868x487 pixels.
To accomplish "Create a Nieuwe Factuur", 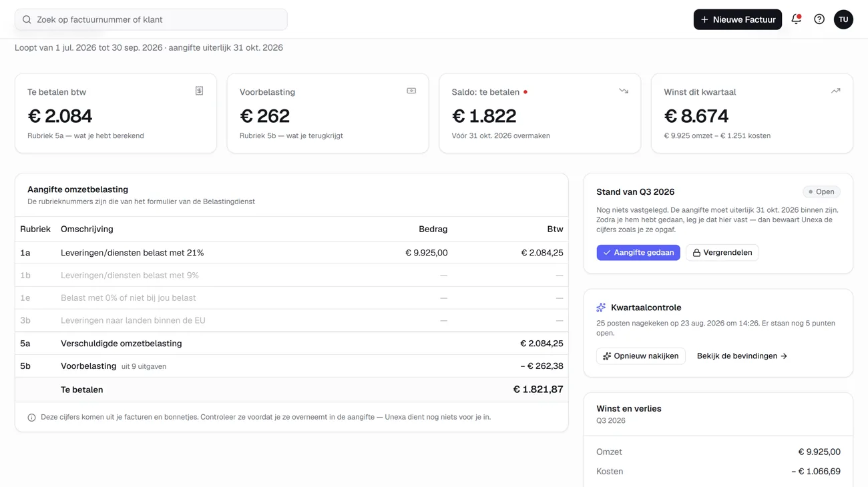I will point(738,19).
